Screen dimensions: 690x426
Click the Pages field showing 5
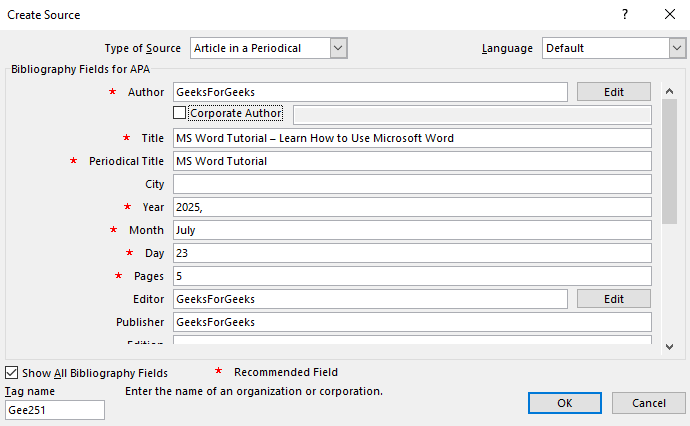pyautogui.click(x=412, y=276)
